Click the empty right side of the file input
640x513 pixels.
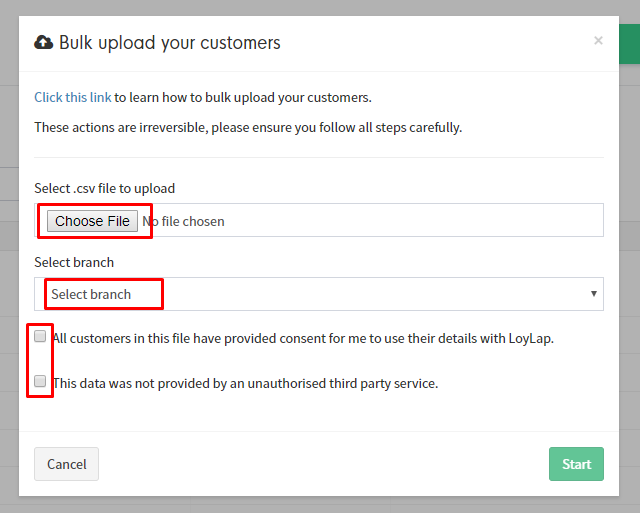click(414, 220)
